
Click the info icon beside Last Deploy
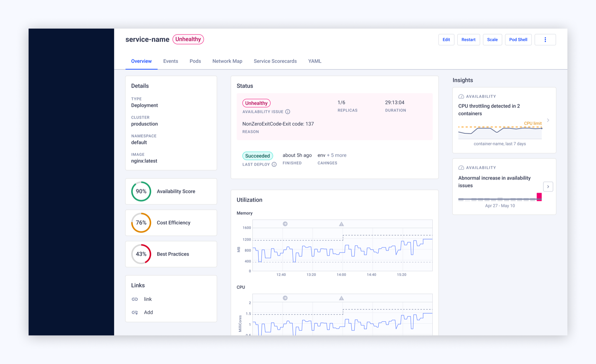[274, 165]
